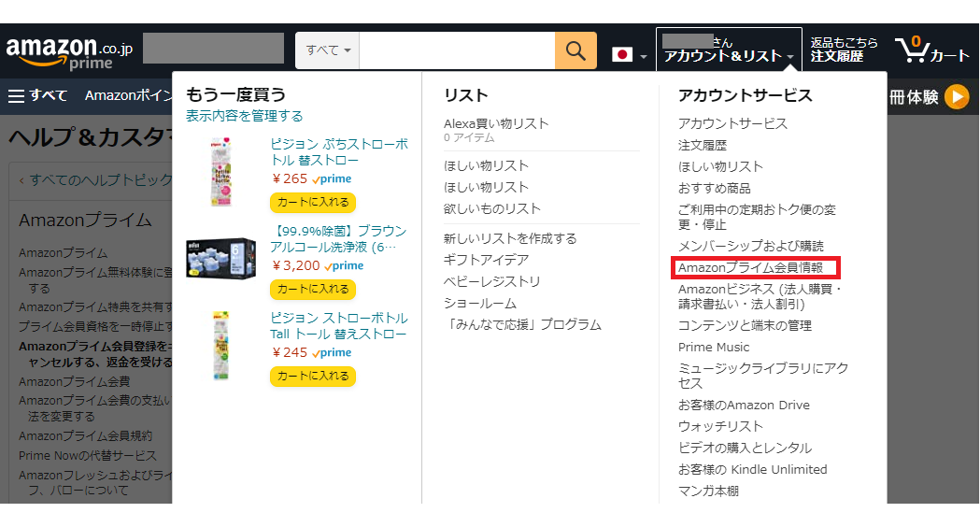Click the Japan flag language icon

point(622,55)
